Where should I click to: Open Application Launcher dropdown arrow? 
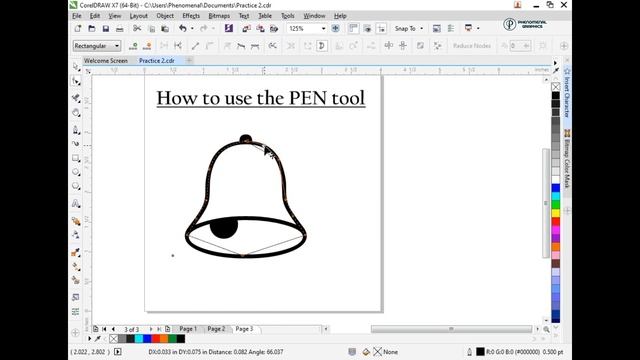(x=478, y=29)
